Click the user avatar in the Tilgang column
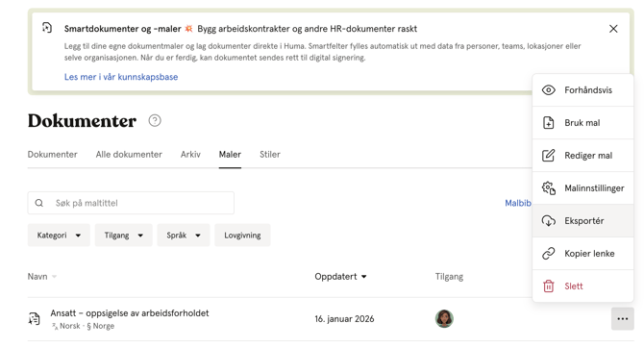The image size is (644, 348). pyautogui.click(x=444, y=319)
